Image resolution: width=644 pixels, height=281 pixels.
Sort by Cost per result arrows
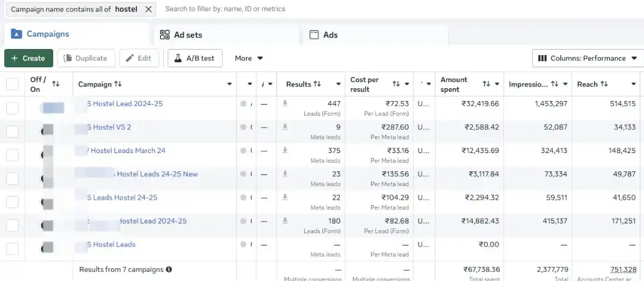pos(396,84)
